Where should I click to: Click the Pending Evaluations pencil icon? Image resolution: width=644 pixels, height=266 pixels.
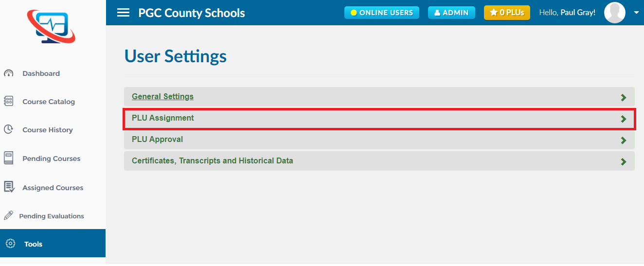tap(8, 215)
